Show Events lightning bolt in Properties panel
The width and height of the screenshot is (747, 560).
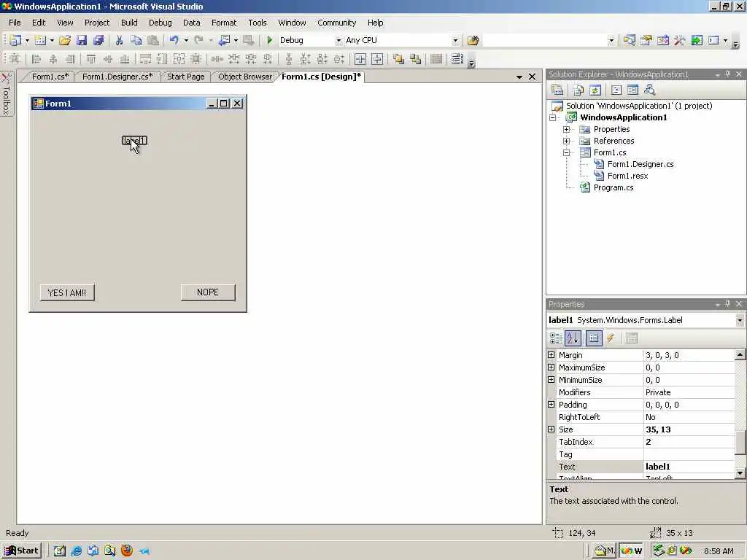tap(611, 338)
